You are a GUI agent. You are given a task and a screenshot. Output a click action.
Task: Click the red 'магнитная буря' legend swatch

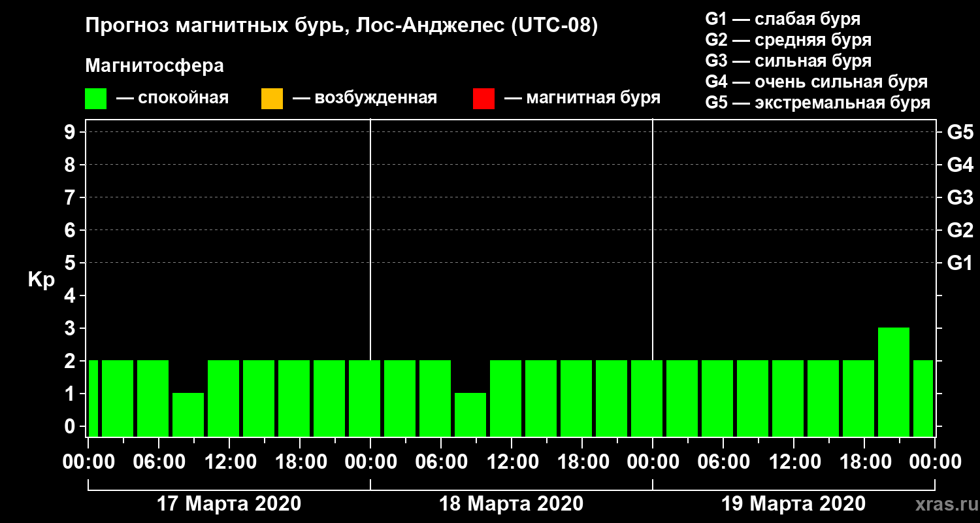tap(483, 99)
